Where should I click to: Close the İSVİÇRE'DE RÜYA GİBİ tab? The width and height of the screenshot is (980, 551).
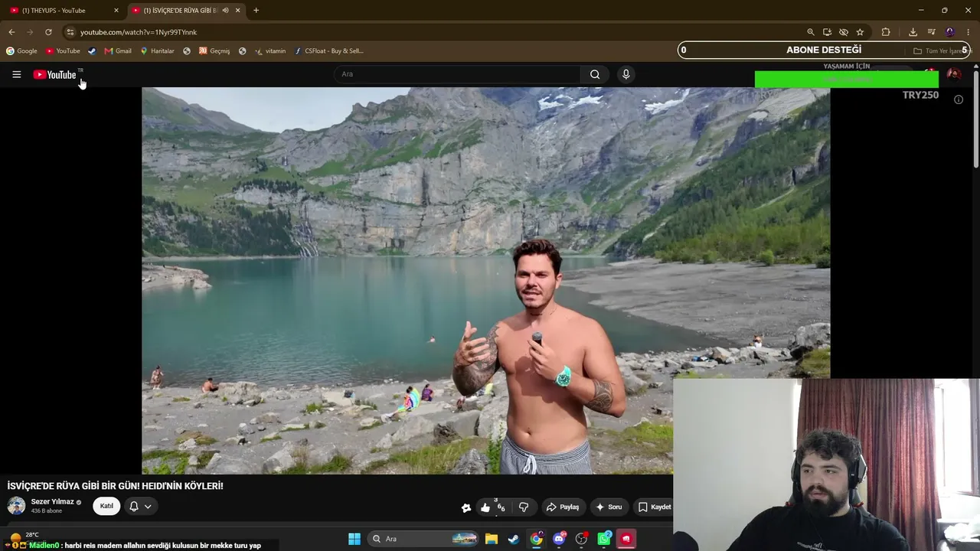coord(237,10)
